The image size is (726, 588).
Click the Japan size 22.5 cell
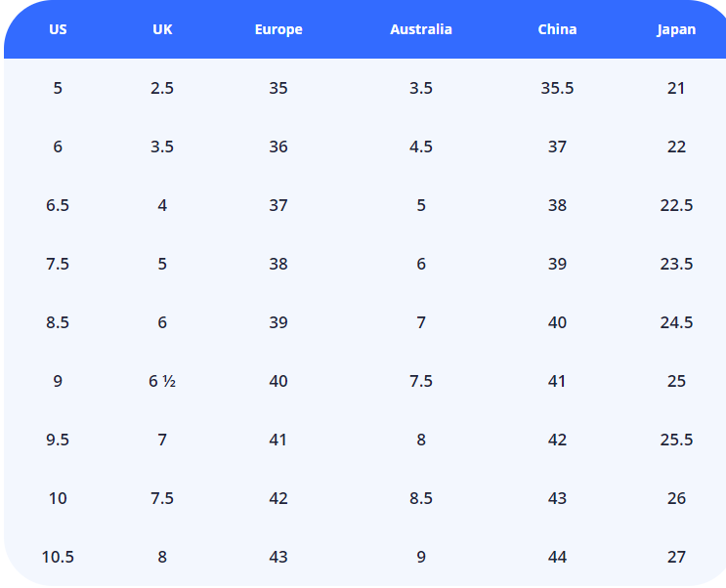pos(676,205)
